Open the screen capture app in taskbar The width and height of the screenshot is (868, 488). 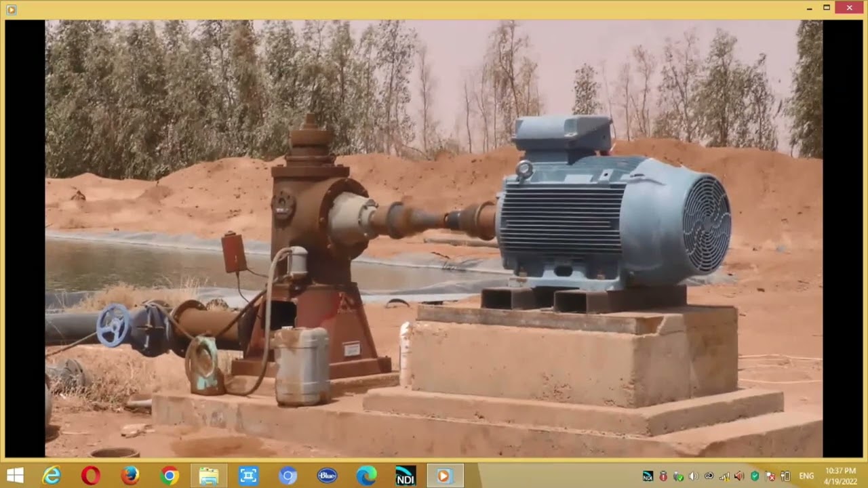pos(248,476)
